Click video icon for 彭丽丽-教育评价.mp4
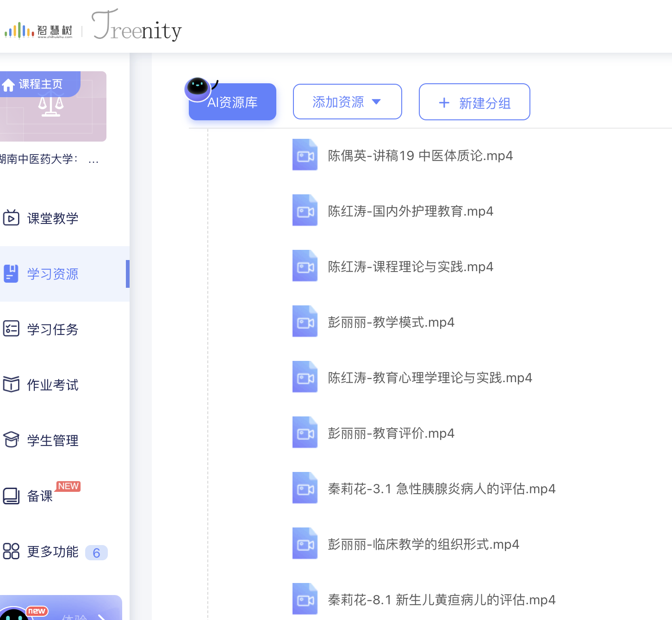This screenshot has width=672, height=620. (x=305, y=433)
